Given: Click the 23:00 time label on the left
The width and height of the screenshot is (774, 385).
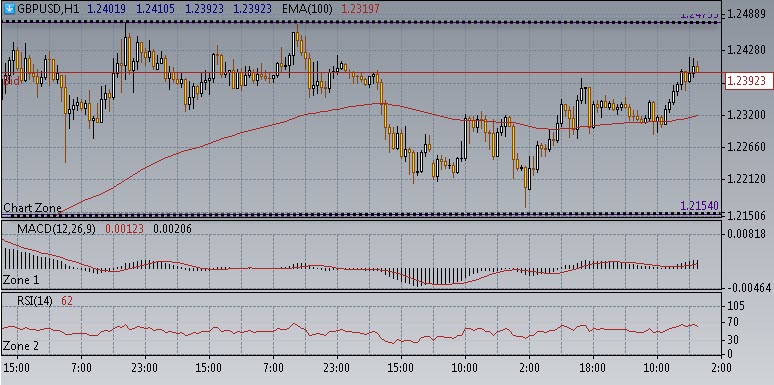Looking at the screenshot, I should [x=145, y=368].
